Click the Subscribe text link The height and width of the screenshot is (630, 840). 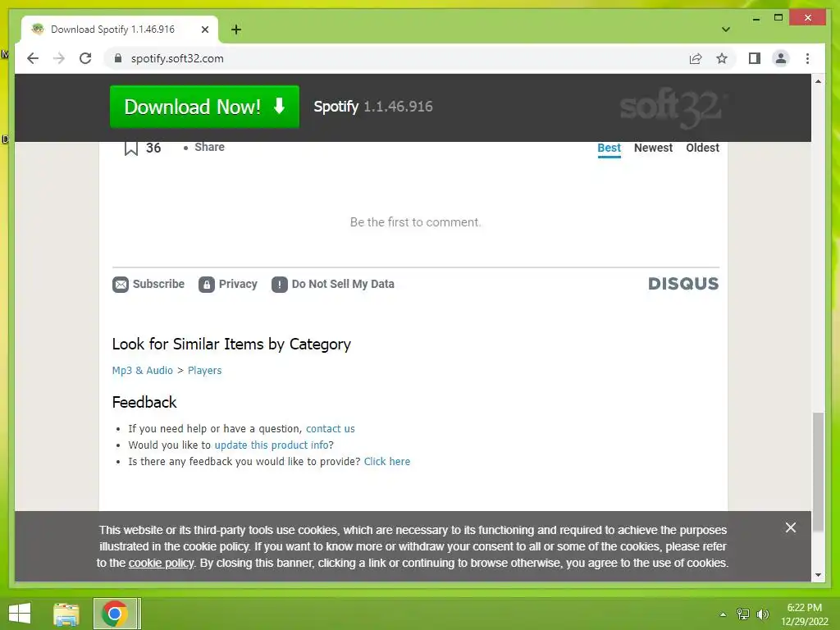pos(158,284)
